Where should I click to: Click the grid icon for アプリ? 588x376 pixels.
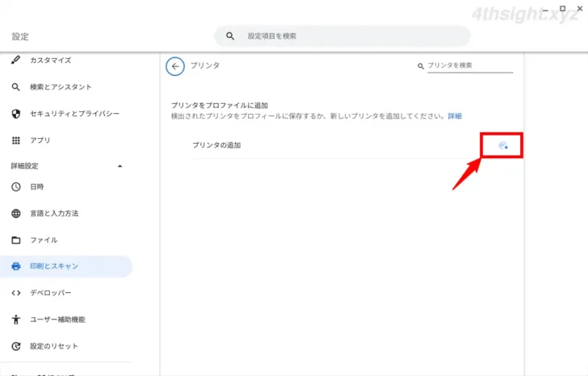point(16,140)
